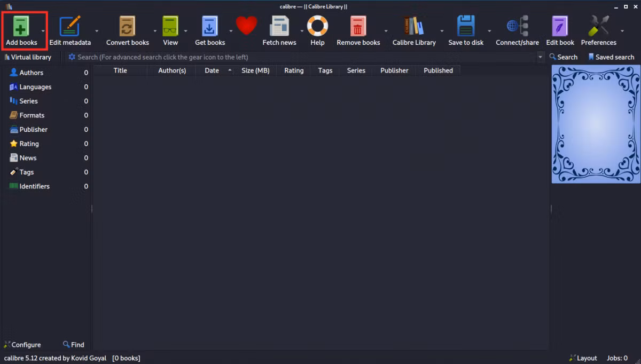Sort by the Size (MB) column header
Screen dimensions: 641x364
coord(255,70)
